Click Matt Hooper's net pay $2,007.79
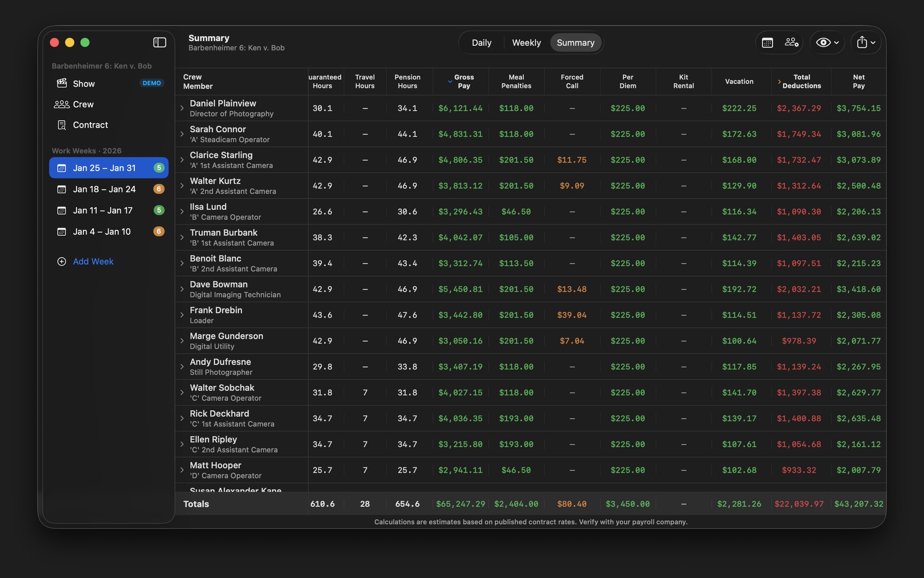Image resolution: width=924 pixels, height=578 pixels. [859, 470]
